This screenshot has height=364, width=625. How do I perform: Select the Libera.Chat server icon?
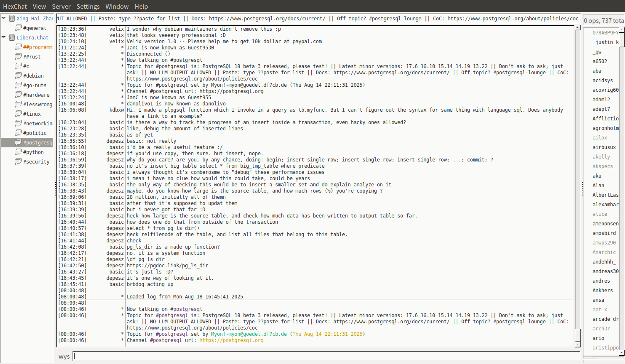pos(12,37)
